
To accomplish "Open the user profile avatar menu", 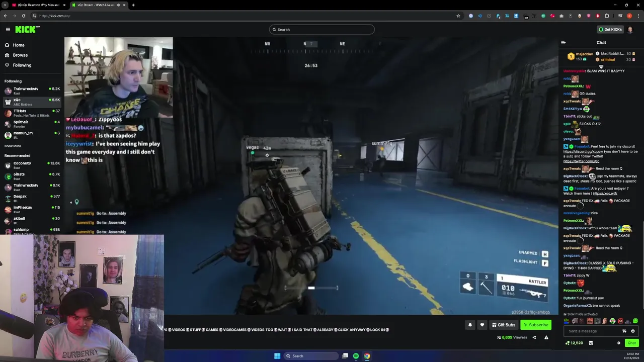I will [x=630, y=30].
